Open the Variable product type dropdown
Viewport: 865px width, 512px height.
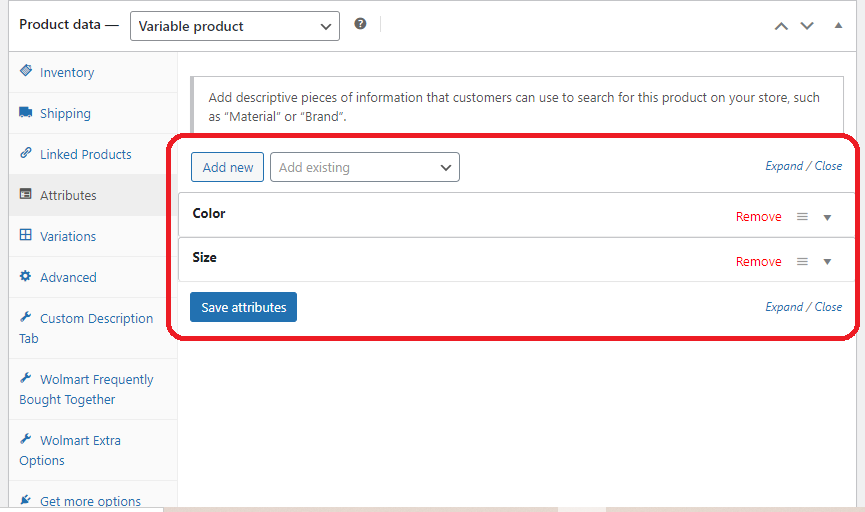(x=235, y=26)
